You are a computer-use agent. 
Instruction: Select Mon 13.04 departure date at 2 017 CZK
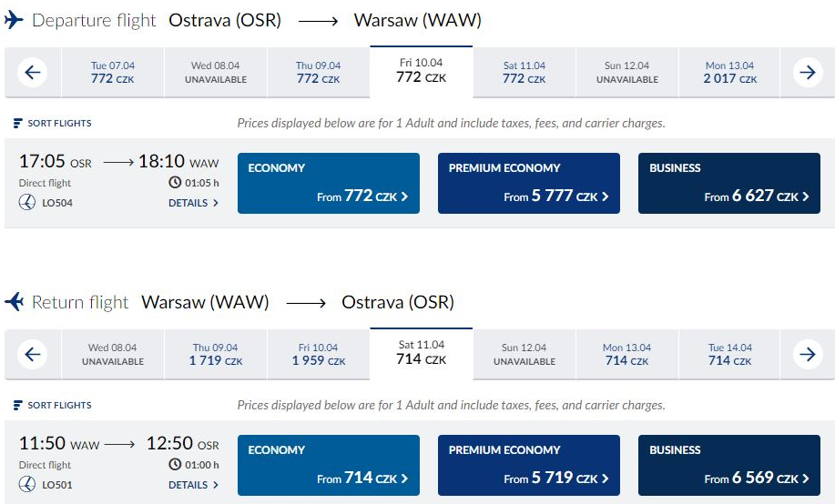(729, 73)
